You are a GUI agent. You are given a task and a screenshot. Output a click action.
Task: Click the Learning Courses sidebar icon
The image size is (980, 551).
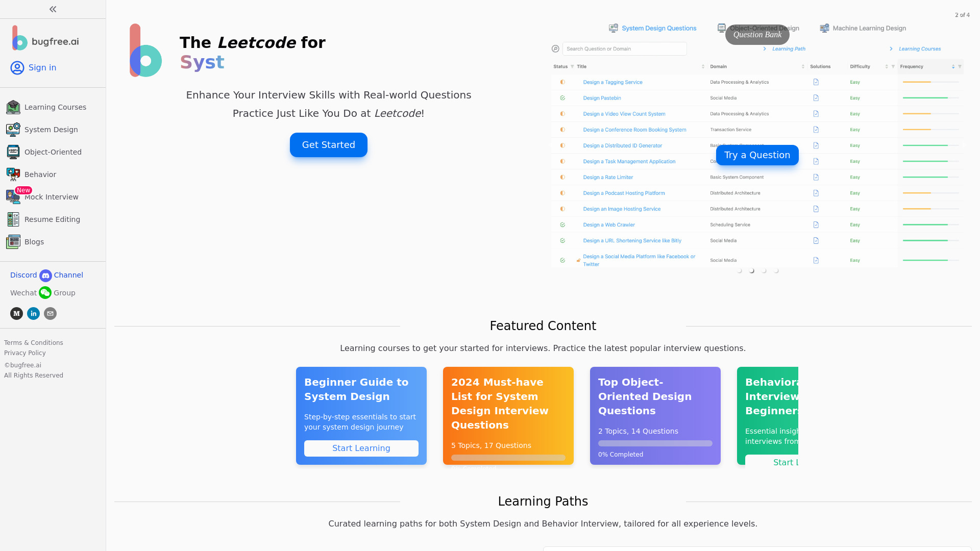pyautogui.click(x=13, y=107)
